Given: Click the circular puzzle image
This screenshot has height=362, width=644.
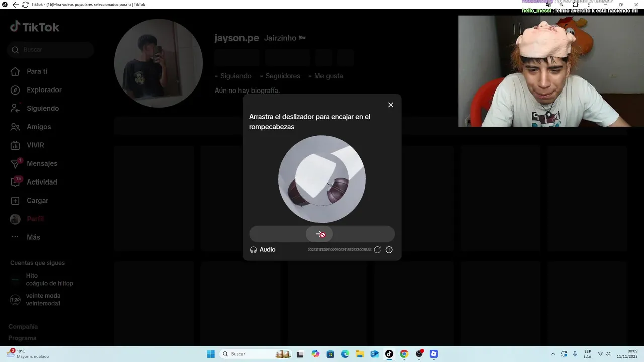Looking at the screenshot, I should click(x=322, y=179).
